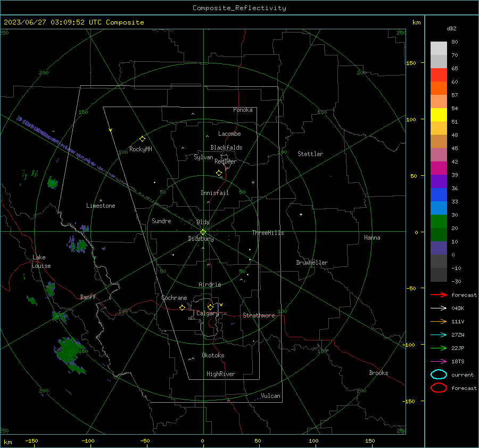Click the asterisk marker above Limestone
Image resolution: width=479 pixels, height=448 pixels.
(101, 201)
